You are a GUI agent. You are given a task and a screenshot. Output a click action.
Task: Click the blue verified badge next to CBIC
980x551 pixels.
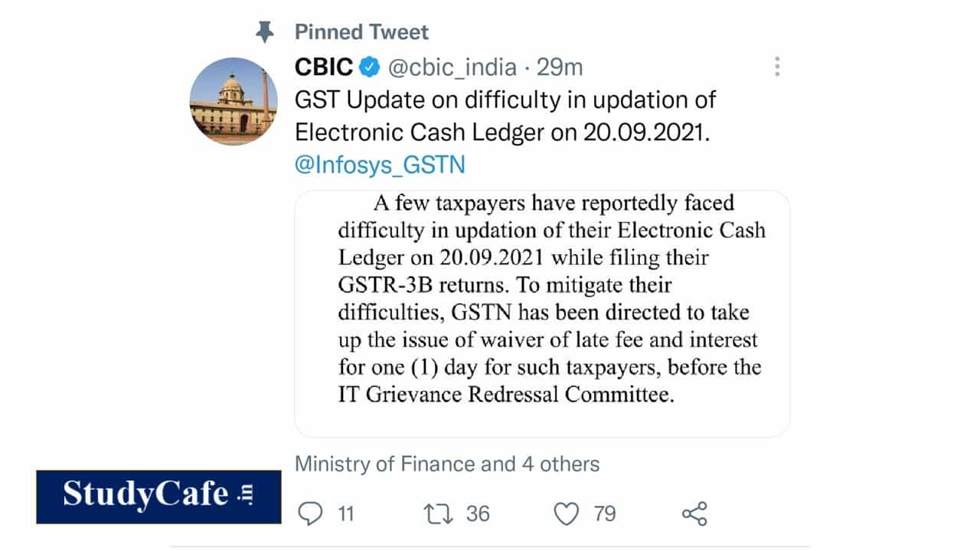[371, 67]
